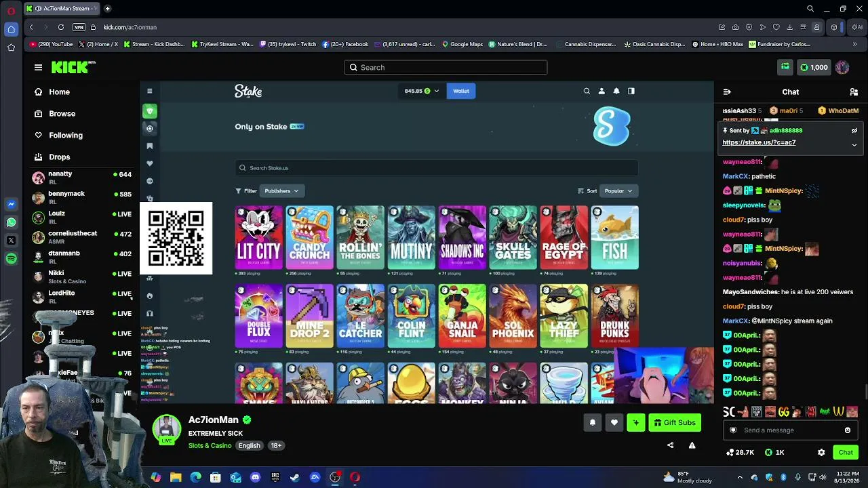Image resolution: width=868 pixels, height=488 pixels.
Task: Open Stake user profile icon
Action: point(601,91)
